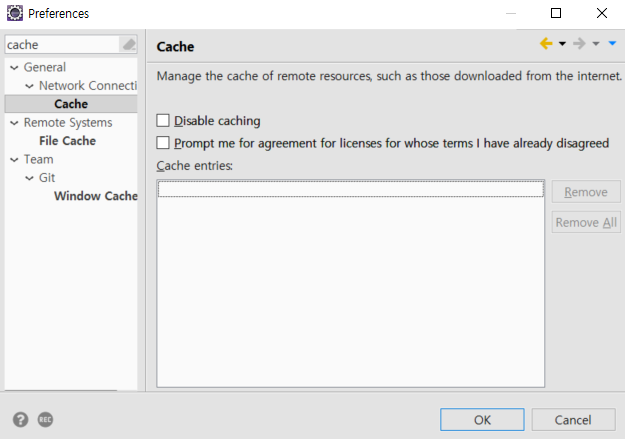Click the empty Cache entries list
This screenshot has width=625, height=439.
click(350, 283)
